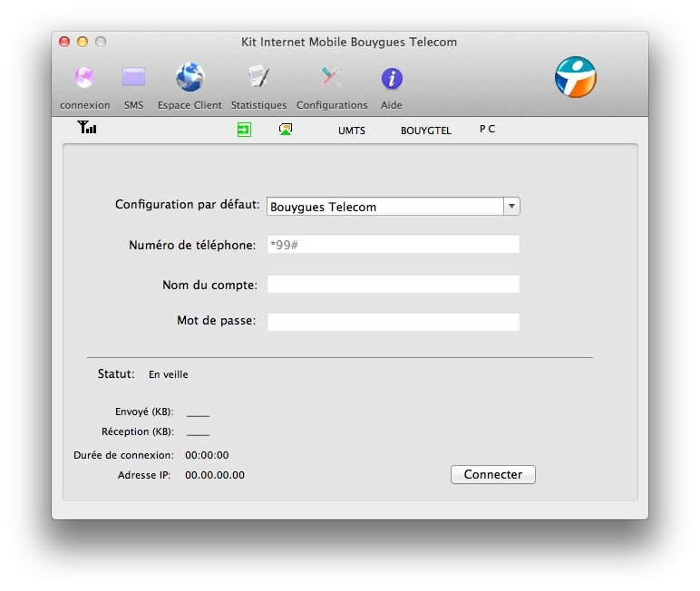Click the green arrow status icon

pos(244,130)
